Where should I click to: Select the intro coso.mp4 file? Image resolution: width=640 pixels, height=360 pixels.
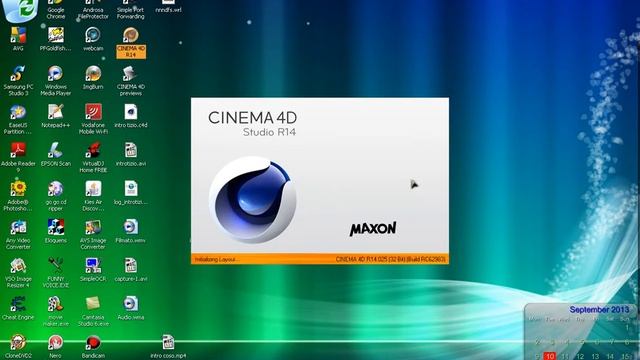168,347
